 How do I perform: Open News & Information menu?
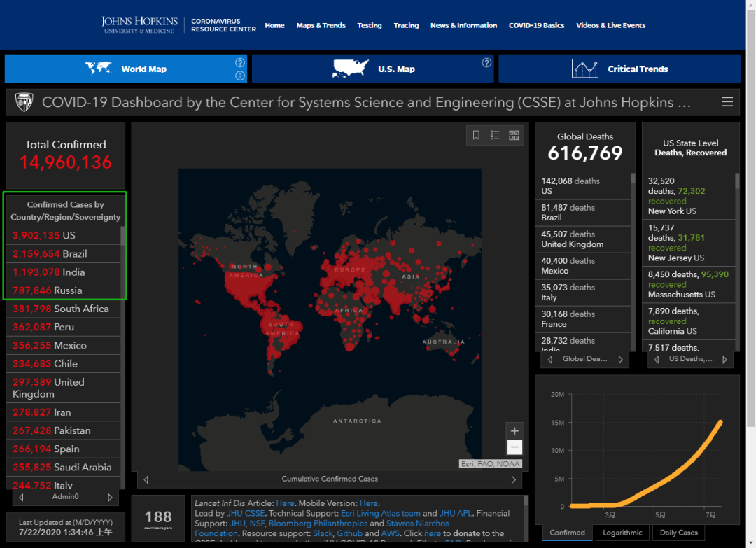[x=464, y=25]
